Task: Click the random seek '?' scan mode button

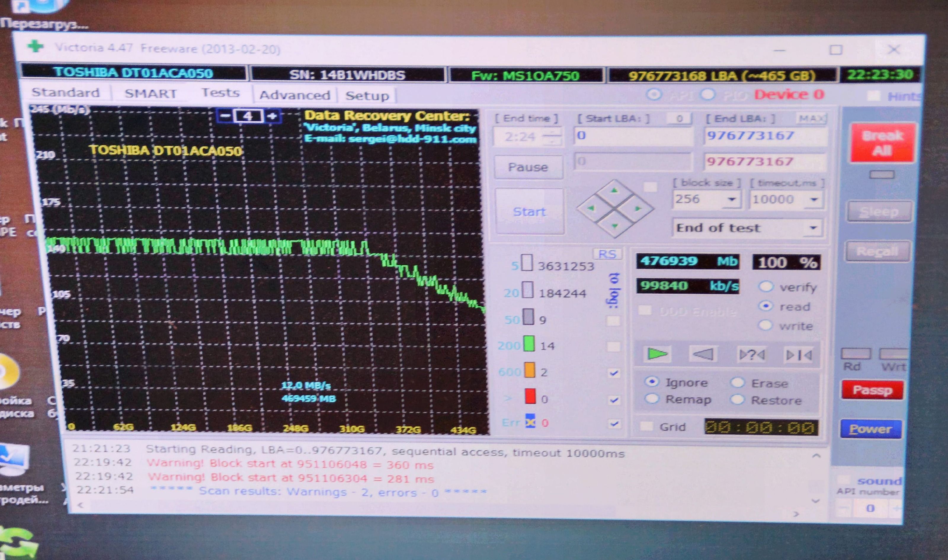Action: (x=752, y=355)
